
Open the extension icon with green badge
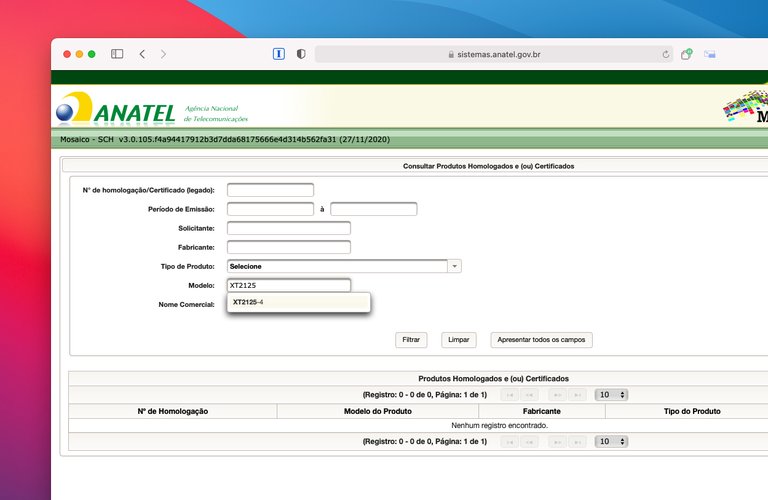click(x=687, y=54)
